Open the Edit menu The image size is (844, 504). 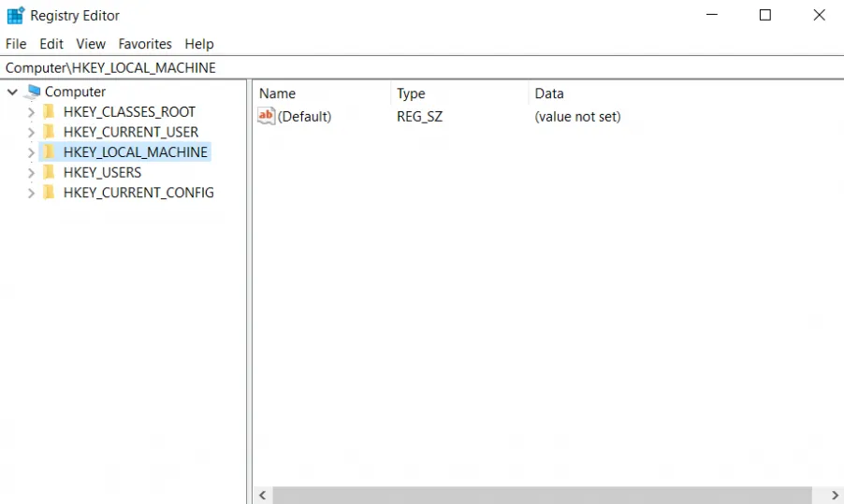click(x=51, y=44)
